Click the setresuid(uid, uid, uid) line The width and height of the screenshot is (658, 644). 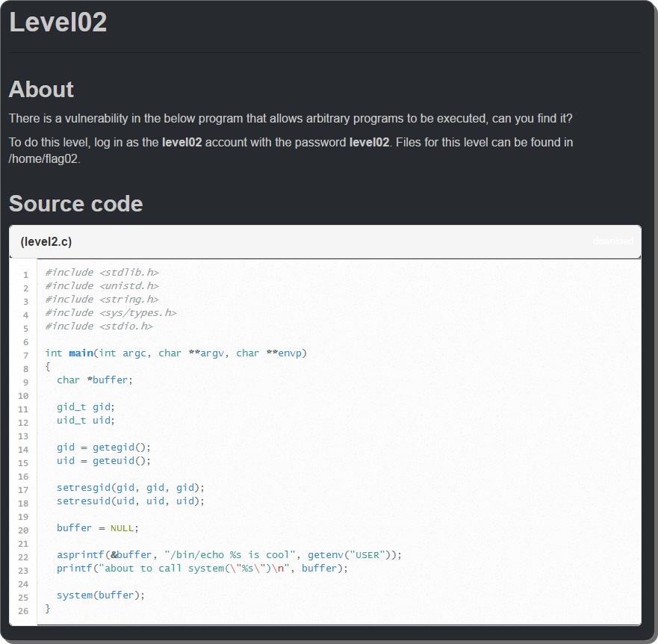coord(130,501)
